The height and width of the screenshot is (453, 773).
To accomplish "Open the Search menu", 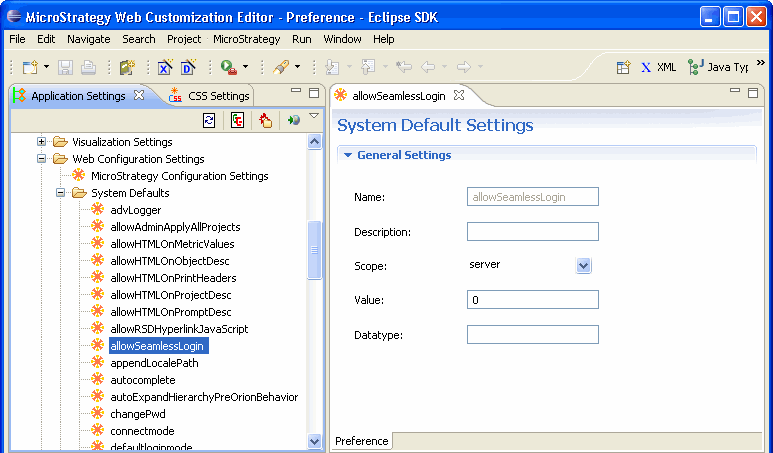I will pyautogui.click(x=139, y=39).
